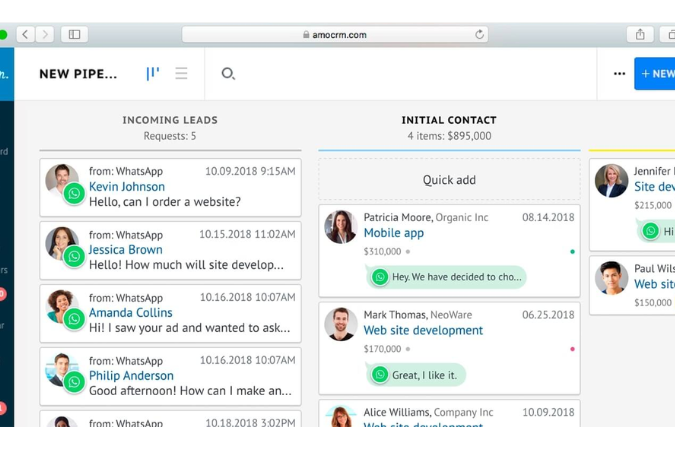Click Quick add in Initial Contact

click(449, 180)
